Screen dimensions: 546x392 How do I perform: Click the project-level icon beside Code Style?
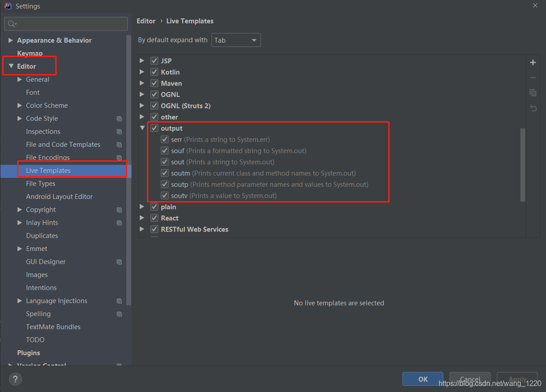point(119,119)
